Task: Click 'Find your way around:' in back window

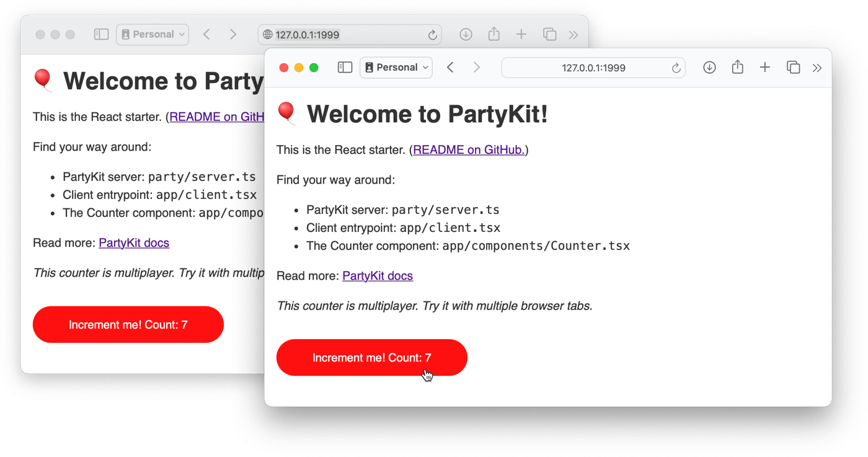Action: [x=92, y=148]
